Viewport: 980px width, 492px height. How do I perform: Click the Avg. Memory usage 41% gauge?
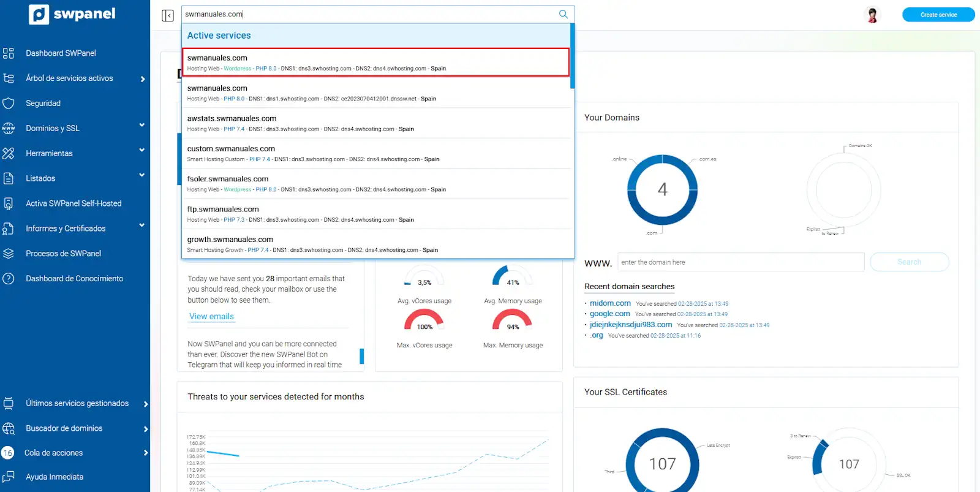[513, 276]
